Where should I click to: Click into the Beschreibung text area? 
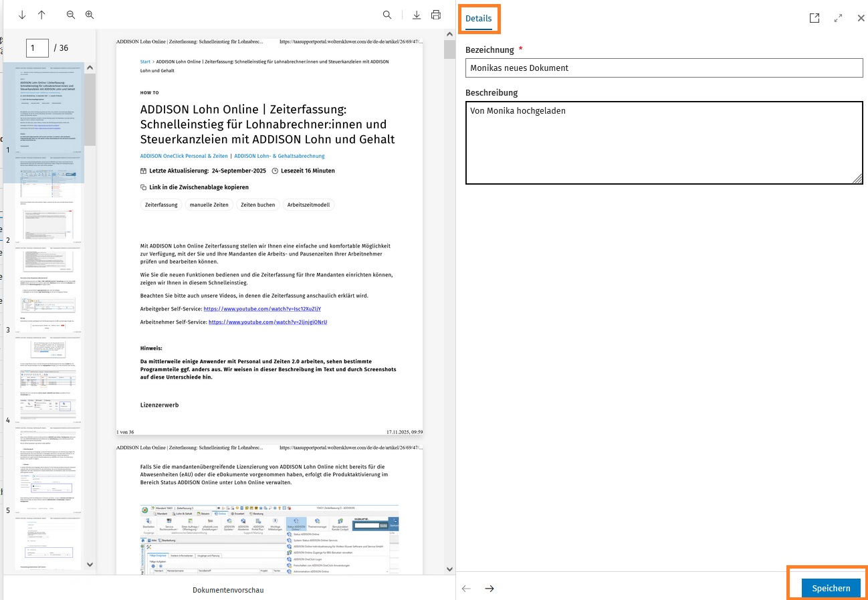[x=664, y=142]
